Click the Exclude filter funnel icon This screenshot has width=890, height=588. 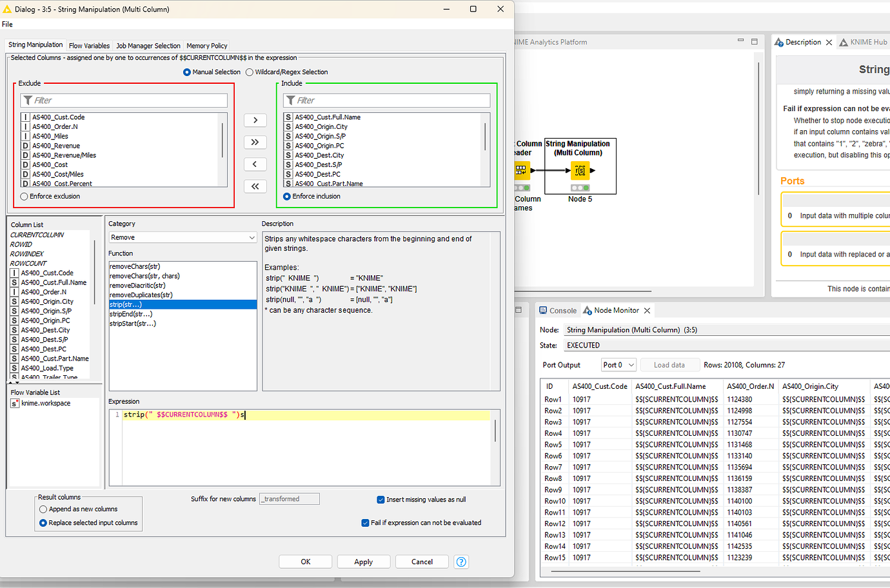tap(28, 101)
